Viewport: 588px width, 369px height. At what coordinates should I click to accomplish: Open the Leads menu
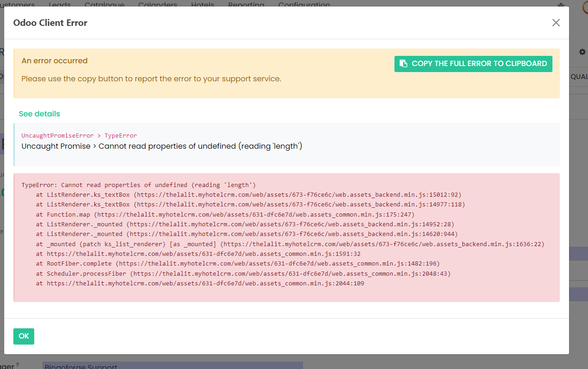pyautogui.click(x=60, y=3)
